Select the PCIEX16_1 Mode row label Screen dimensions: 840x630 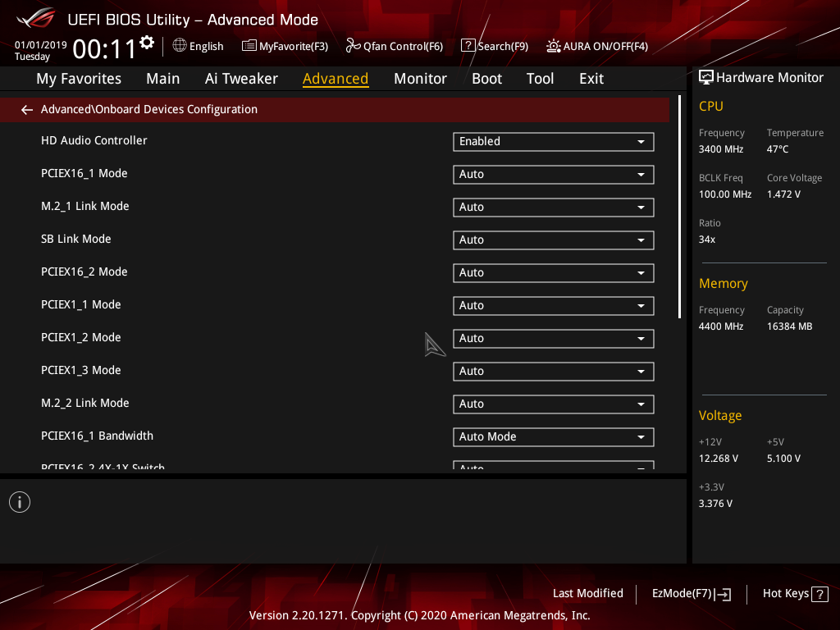[x=84, y=174]
